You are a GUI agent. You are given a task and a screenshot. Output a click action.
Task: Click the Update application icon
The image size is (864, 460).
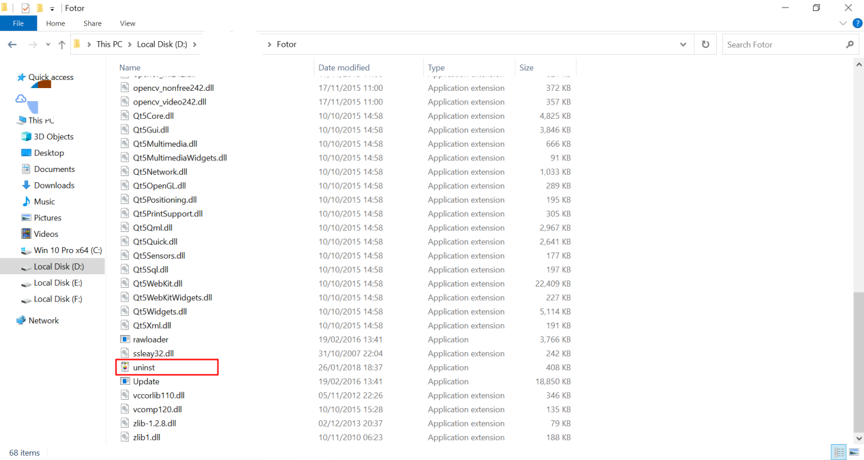[x=125, y=381]
